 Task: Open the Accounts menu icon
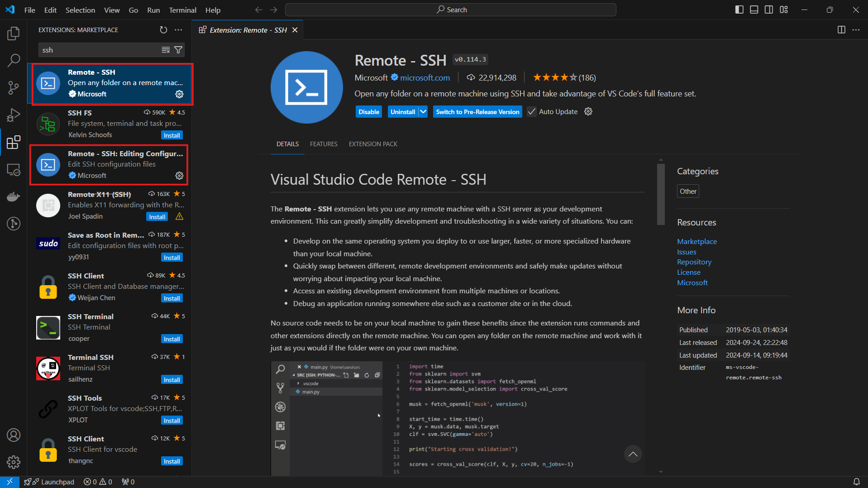[x=14, y=435]
